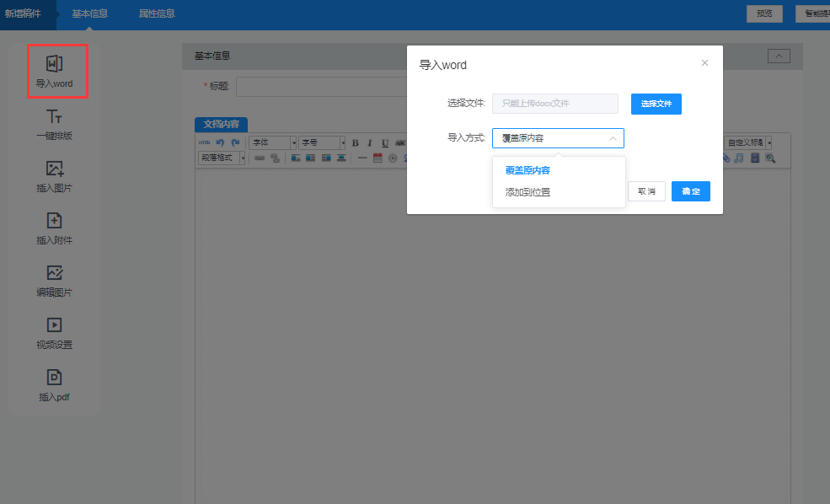
Task: Expand the 导入方式 dropdown
Action: point(558,138)
